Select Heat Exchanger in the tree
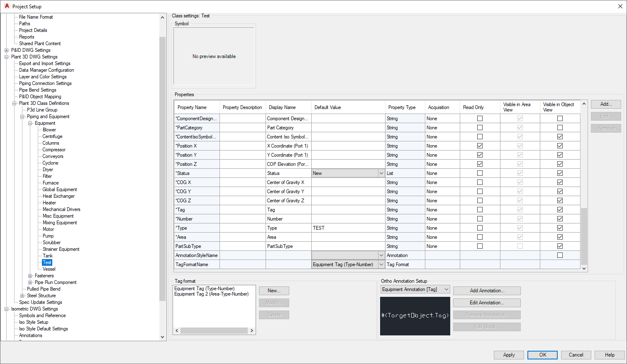Screen dimensions: 627x364 pos(58,196)
